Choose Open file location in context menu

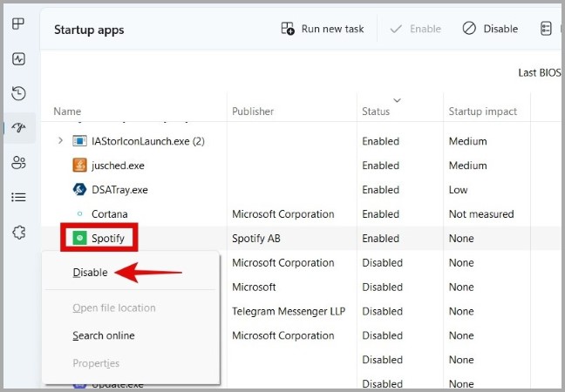coord(114,308)
